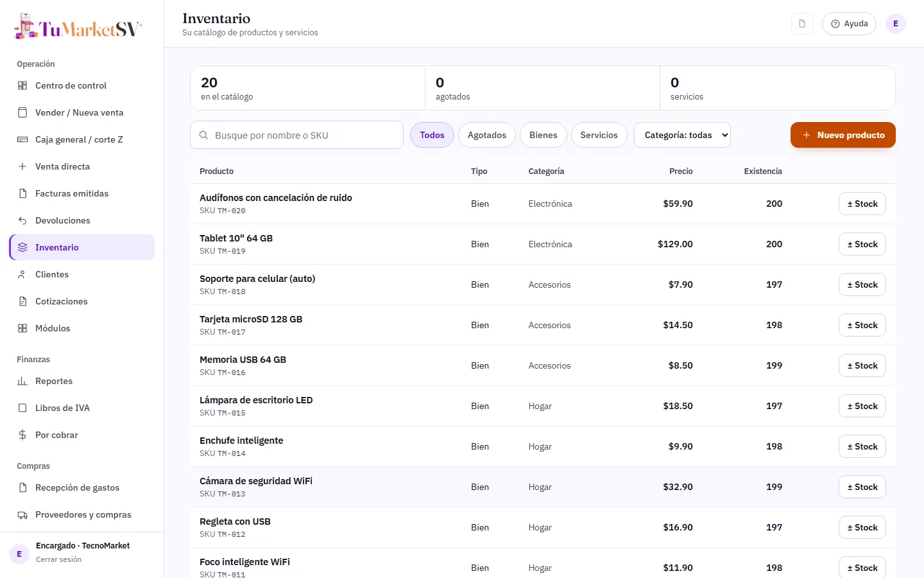Click the Proveedores y compras truck icon
Screen dimensions: 924x578
(22, 514)
